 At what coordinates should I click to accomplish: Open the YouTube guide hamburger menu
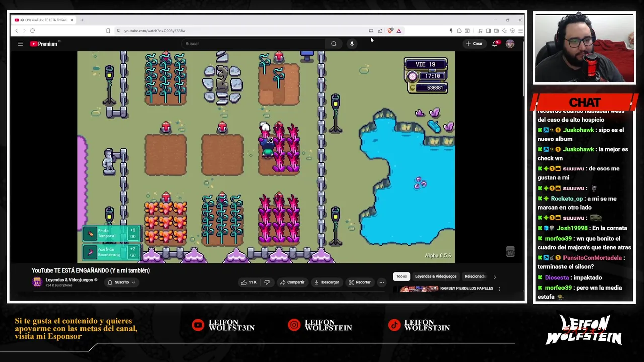click(20, 44)
